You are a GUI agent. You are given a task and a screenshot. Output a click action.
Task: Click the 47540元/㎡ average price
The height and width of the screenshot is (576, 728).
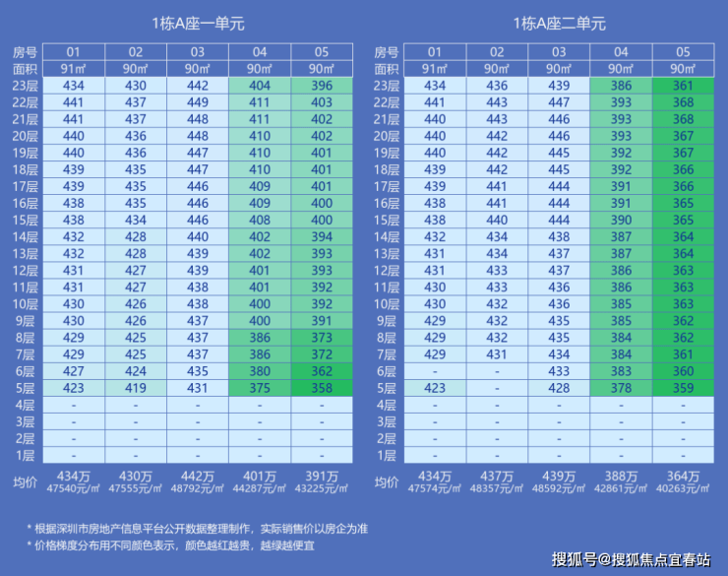74,488
